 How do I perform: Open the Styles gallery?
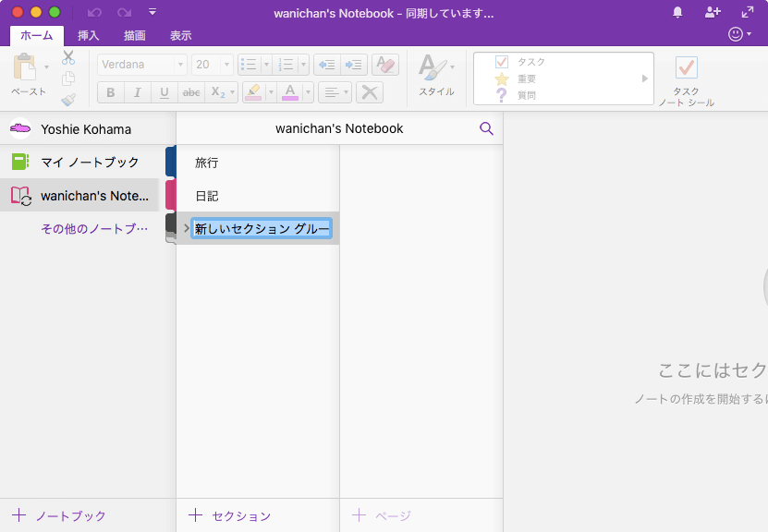(x=436, y=75)
